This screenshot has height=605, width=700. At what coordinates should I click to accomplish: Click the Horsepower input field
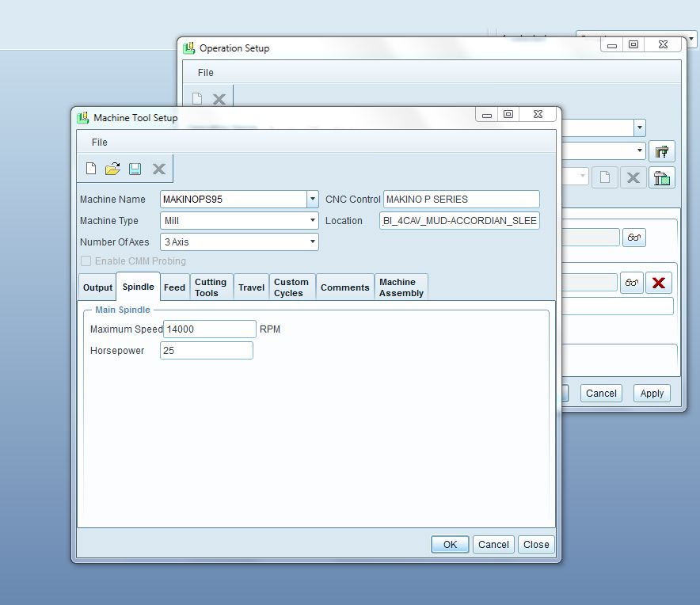(x=207, y=351)
